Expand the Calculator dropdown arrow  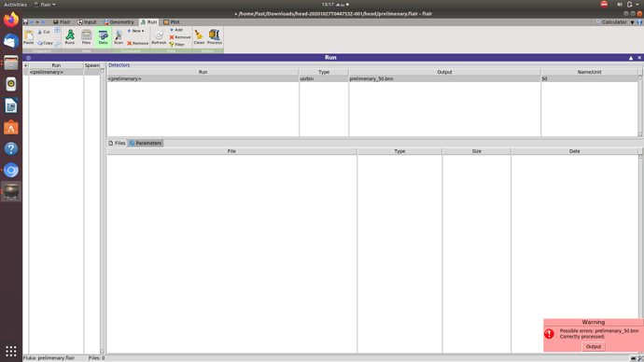(632, 22)
